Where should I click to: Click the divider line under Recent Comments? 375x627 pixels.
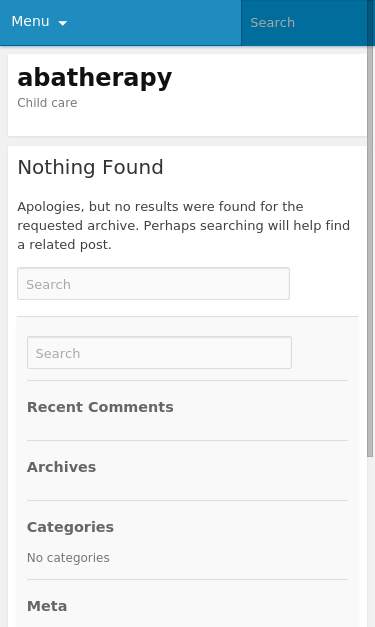point(188,441)
